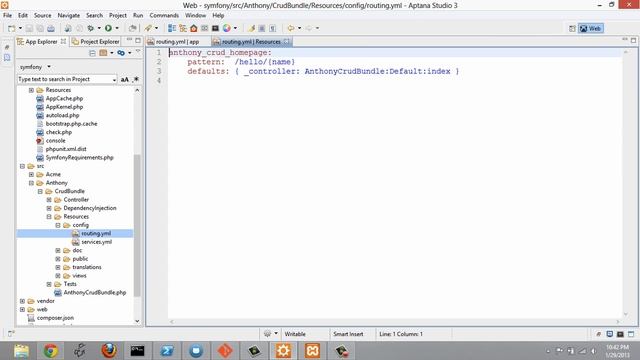This screenshot has height=360, width=640.
Task: Click the Collapse All icon in App Explorer
Action: (93, 53)
